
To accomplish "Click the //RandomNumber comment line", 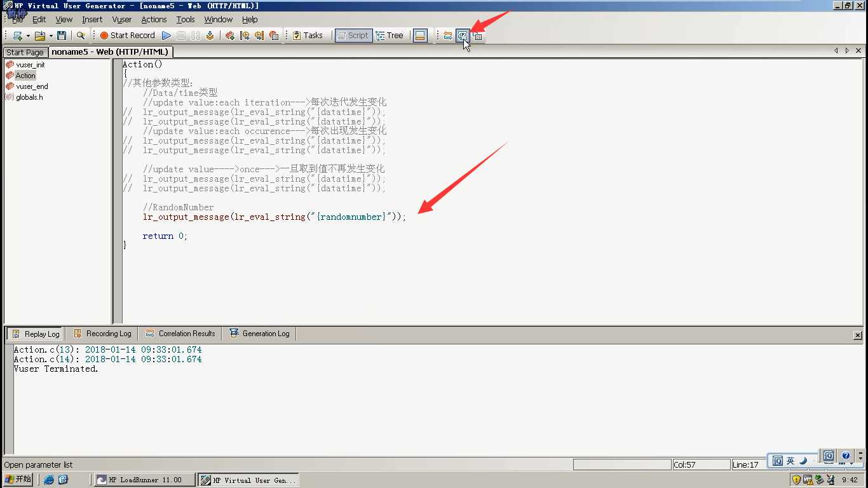I will pyautogui.click(x=179, y=208).
